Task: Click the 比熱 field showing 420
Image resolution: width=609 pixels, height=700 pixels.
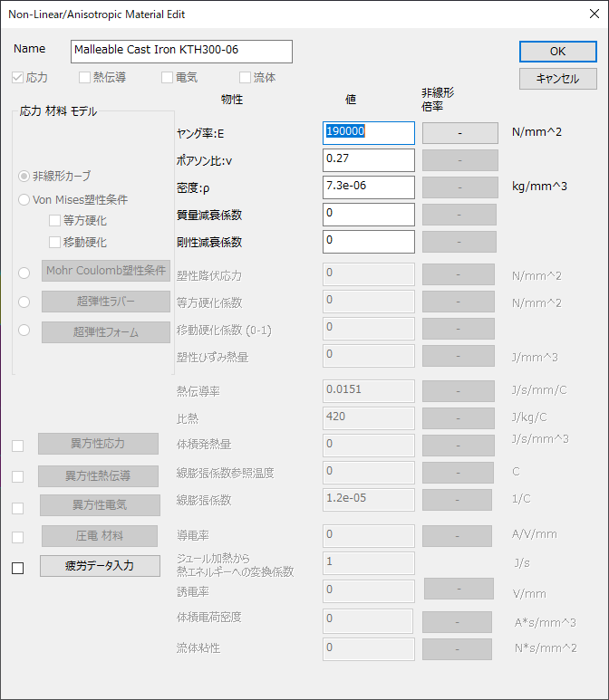Action: (x=369, y=418)
